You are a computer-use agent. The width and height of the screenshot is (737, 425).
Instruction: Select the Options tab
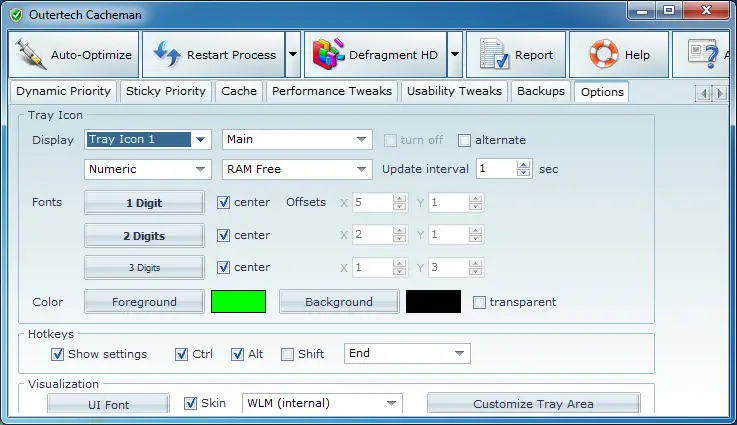coord(602,92)
